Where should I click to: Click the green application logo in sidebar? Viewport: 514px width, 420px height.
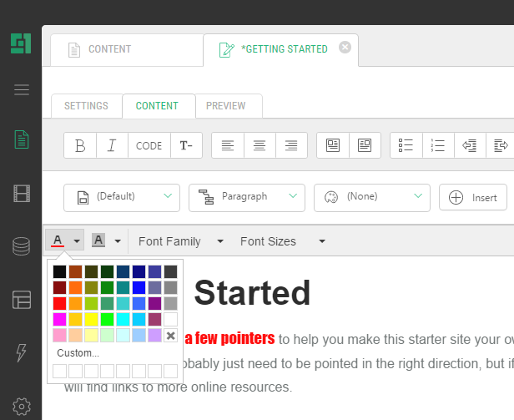(21, 43)
